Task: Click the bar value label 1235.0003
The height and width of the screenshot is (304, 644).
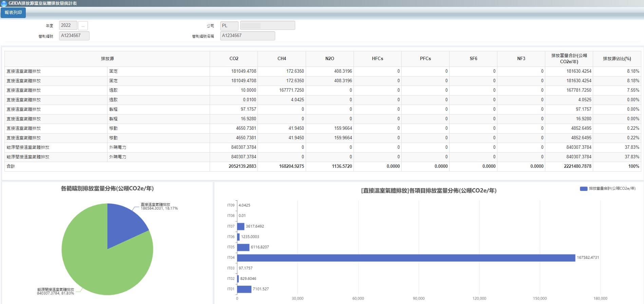Action: point(250,237)
